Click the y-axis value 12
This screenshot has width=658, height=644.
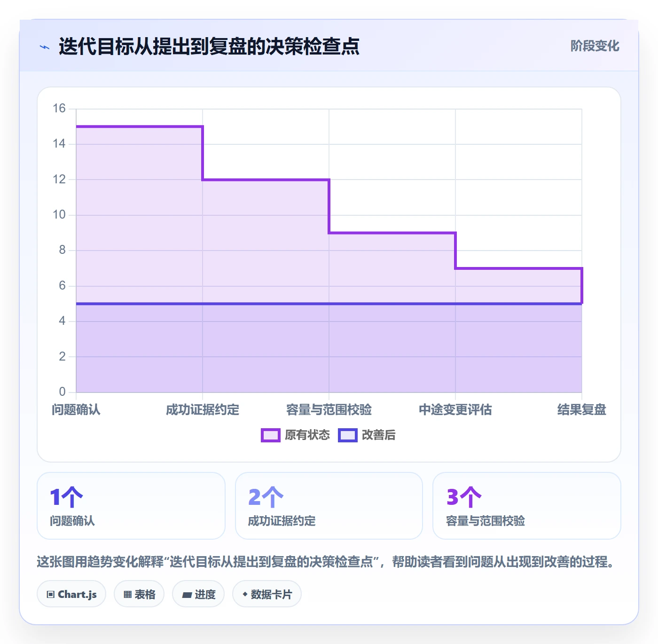point(59,180)
